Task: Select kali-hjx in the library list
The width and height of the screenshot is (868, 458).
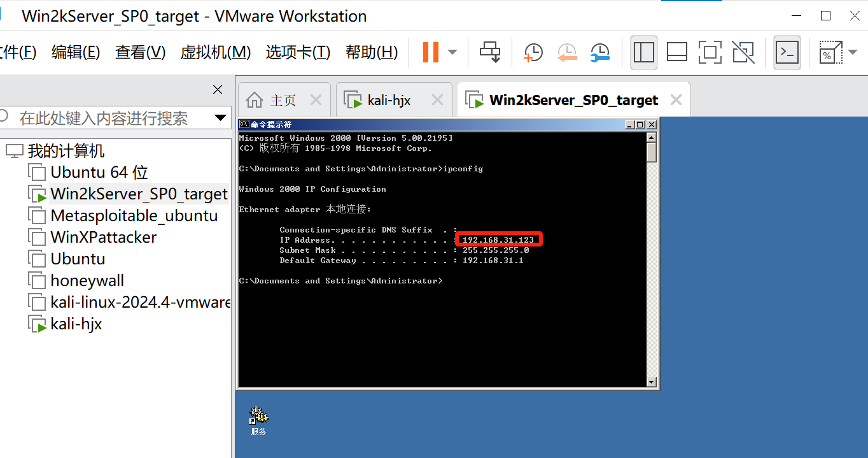Action: point(76,324)
